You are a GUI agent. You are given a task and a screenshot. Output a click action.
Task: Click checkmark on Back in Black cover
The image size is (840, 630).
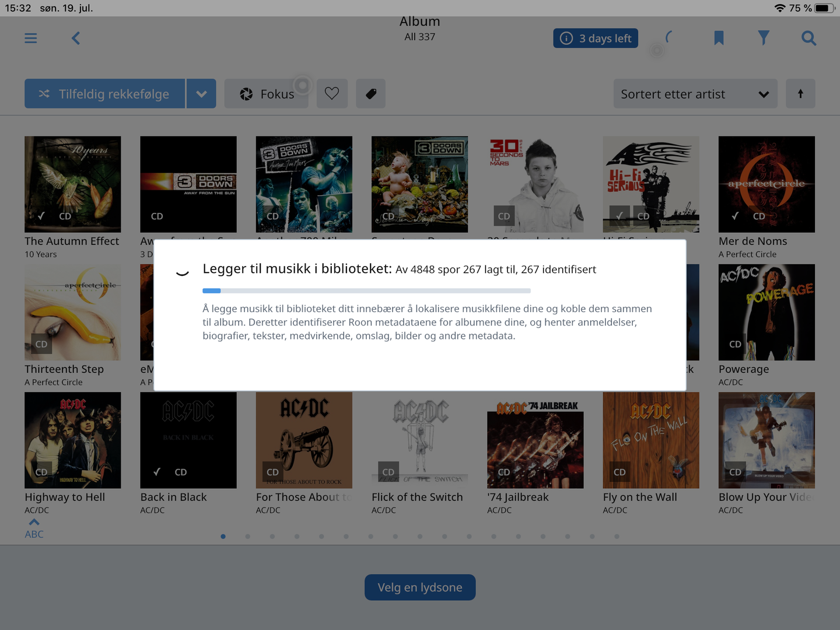pyautogui.click(x=156, y=472)
